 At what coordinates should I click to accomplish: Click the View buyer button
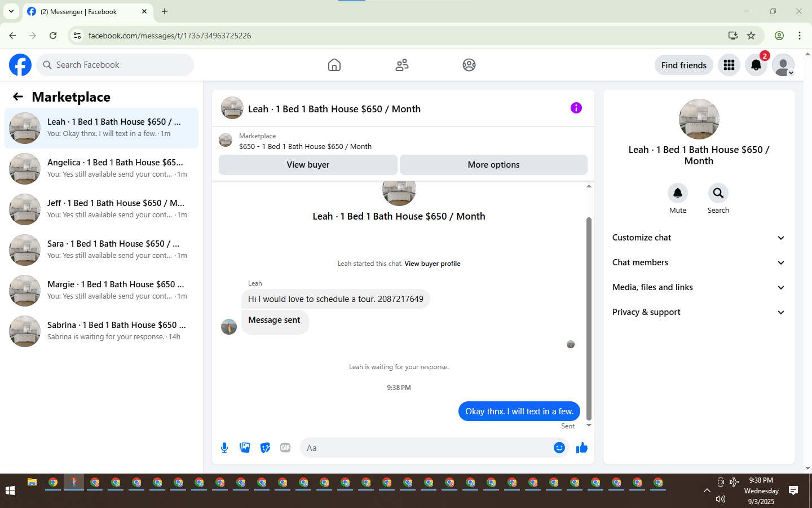tap(308, 165)
